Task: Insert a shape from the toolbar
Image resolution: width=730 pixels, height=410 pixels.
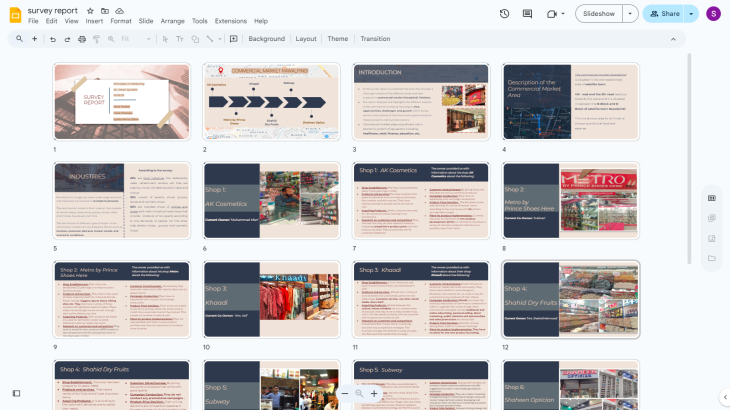Action: [195, 39]
